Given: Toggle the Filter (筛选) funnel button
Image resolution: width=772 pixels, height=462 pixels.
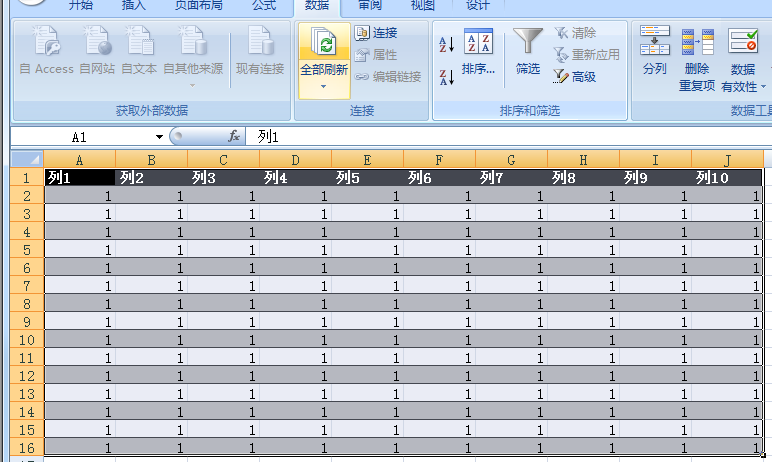Looking at the screenshot, I should (527, 52).
